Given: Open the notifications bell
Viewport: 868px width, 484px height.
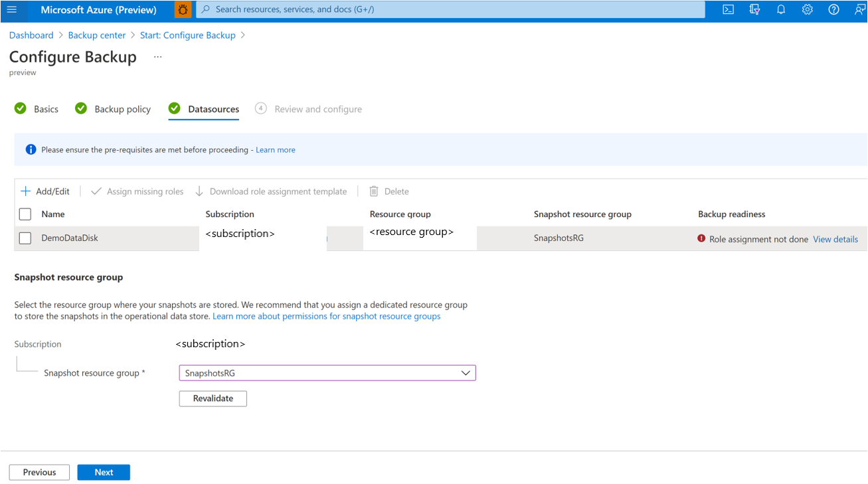Looking at the screenshot, I should pos(781,10).
